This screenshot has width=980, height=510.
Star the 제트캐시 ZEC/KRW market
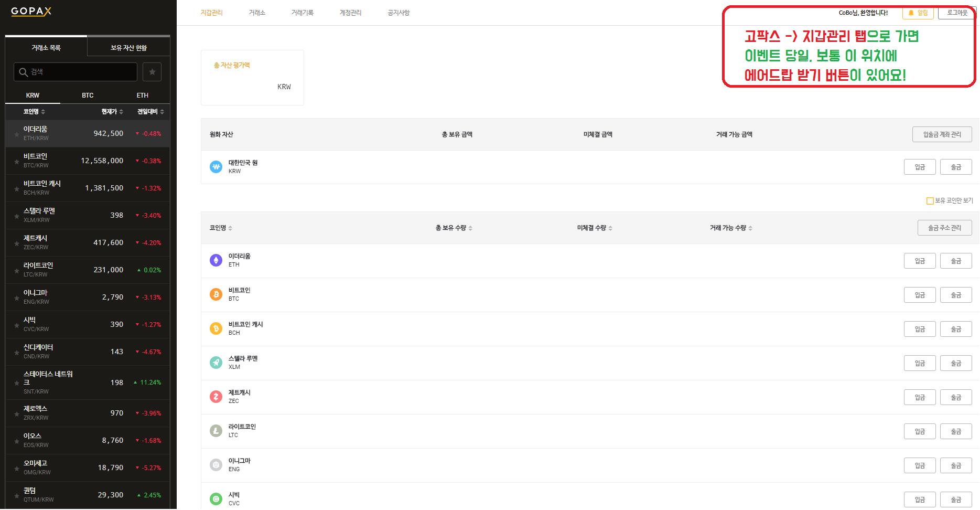[x=17, y=243]
